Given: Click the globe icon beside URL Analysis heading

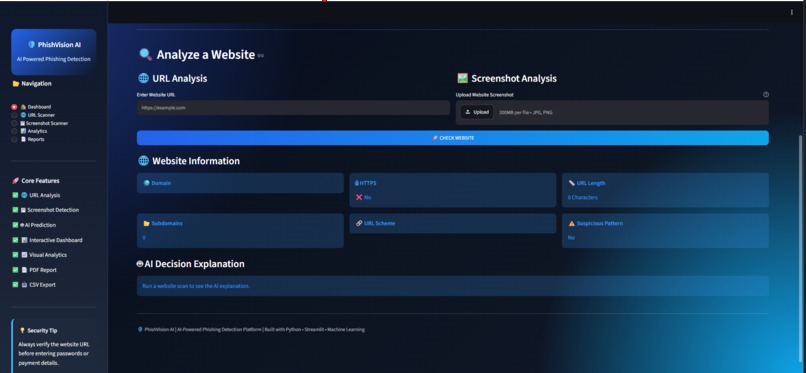Looking at the screenshot, I should pyautogui.click(x=143, y=78).
